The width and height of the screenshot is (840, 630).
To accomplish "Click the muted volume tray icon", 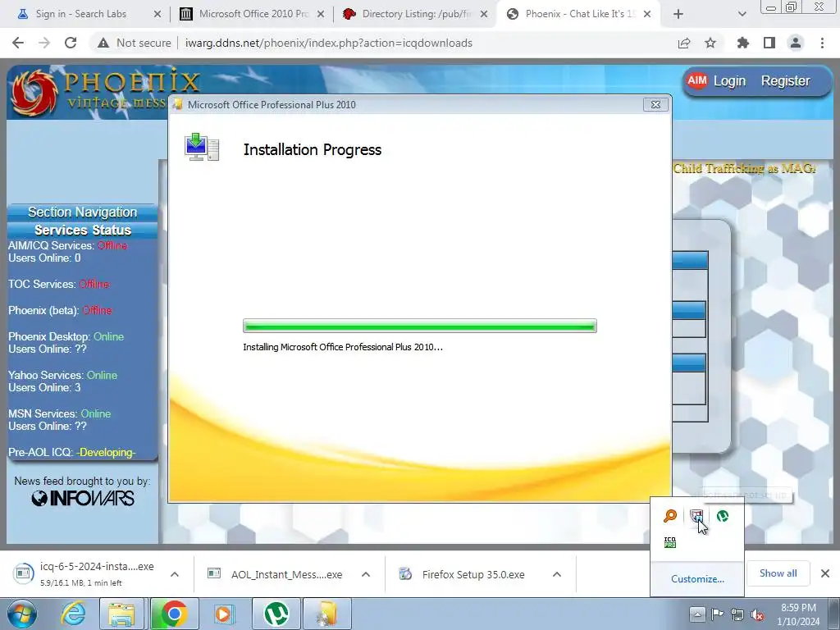I will pos(757,614).
